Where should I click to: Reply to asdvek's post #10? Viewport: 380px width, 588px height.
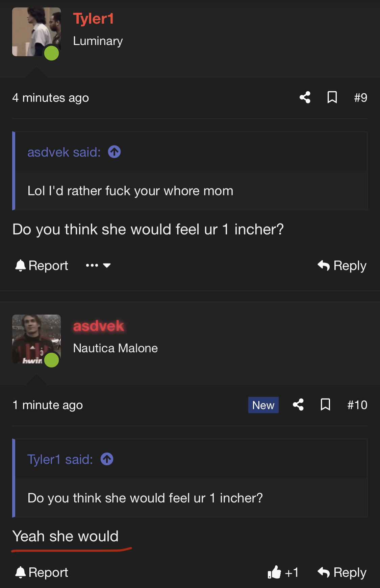[x=342, y=572]
